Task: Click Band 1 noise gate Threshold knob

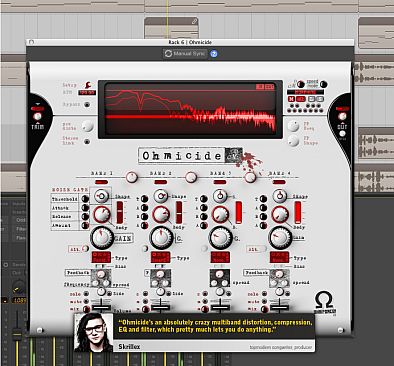Action: click(85, 199)
